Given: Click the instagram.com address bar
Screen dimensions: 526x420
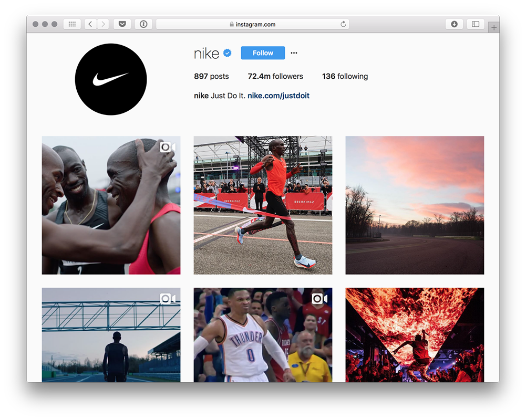Looking at the screenshot, I should [253, 24].
